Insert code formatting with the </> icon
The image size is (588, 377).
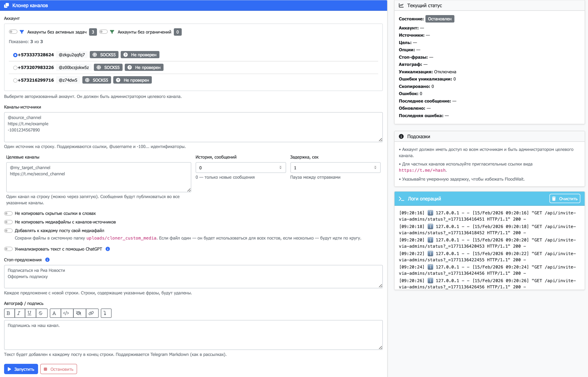[x=66, y=313]
